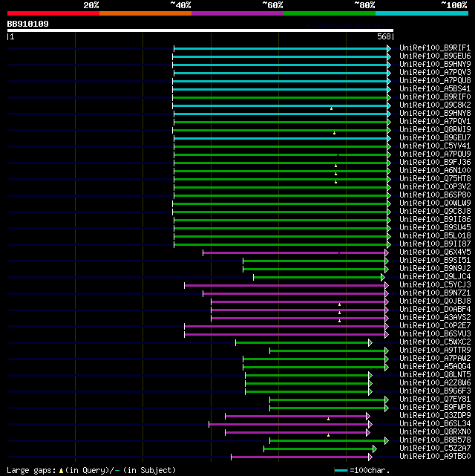This screenshot has width=475, height=476.
Task: Click the query end position 568
Action: click(384, 36)
